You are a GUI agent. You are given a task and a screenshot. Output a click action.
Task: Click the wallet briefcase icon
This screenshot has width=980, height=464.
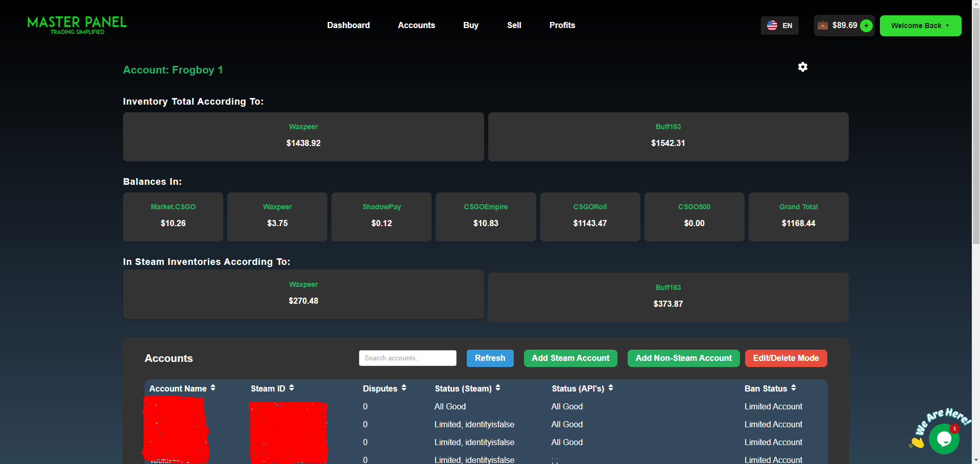click(823, 25)
